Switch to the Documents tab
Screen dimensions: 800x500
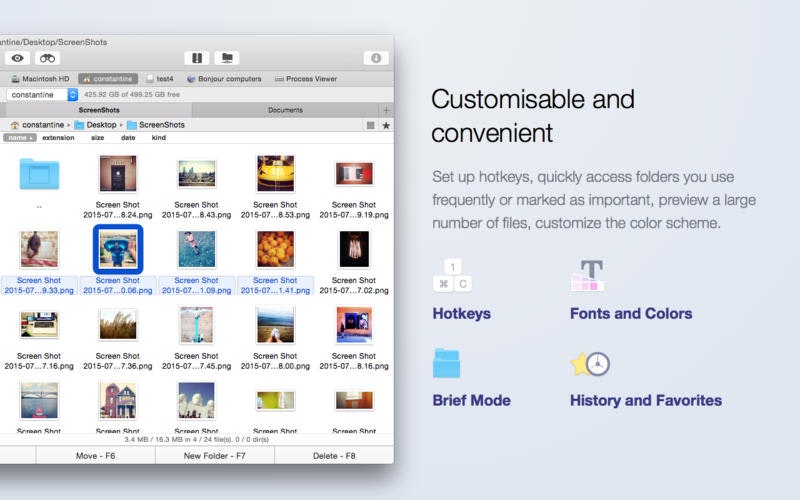[x=285, y=110]
